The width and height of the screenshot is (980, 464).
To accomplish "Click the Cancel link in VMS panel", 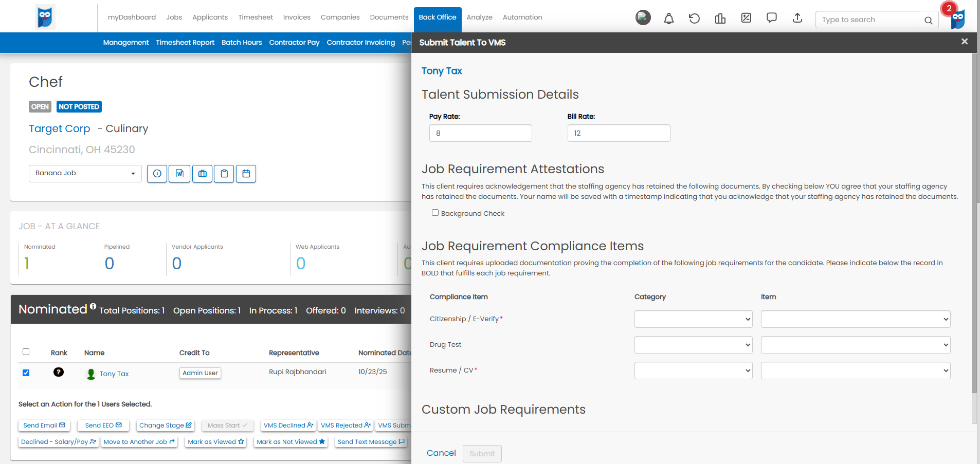I will tap(441, 453).
